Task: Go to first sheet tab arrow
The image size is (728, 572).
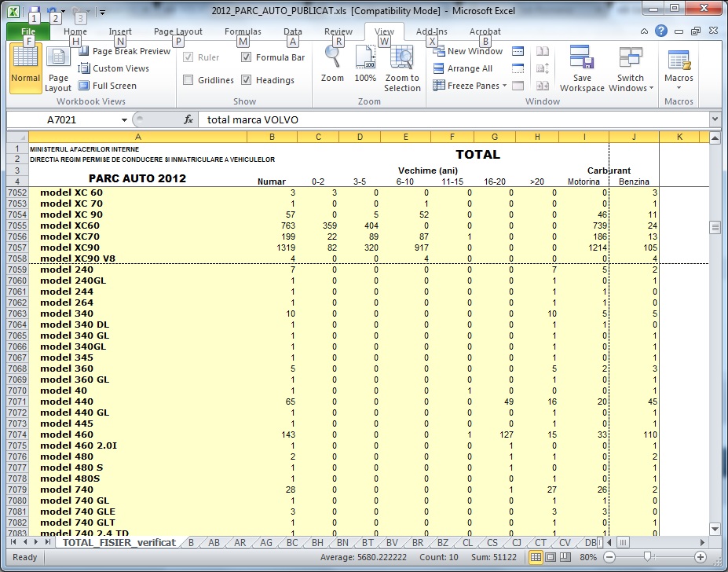Action: pos(13,542)
